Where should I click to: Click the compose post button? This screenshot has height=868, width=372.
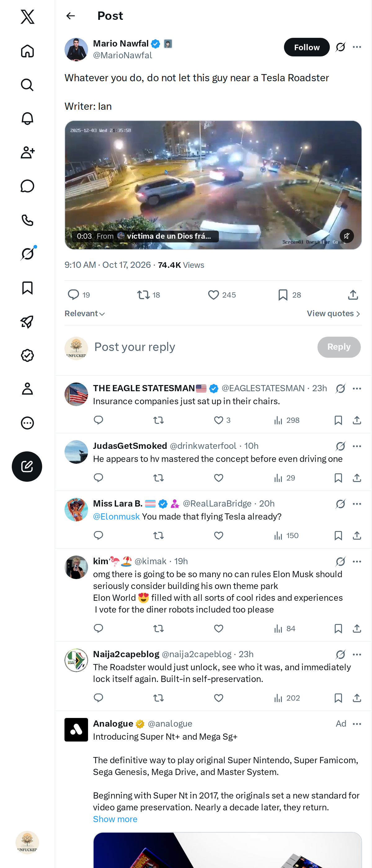click(x=27, y=466)
